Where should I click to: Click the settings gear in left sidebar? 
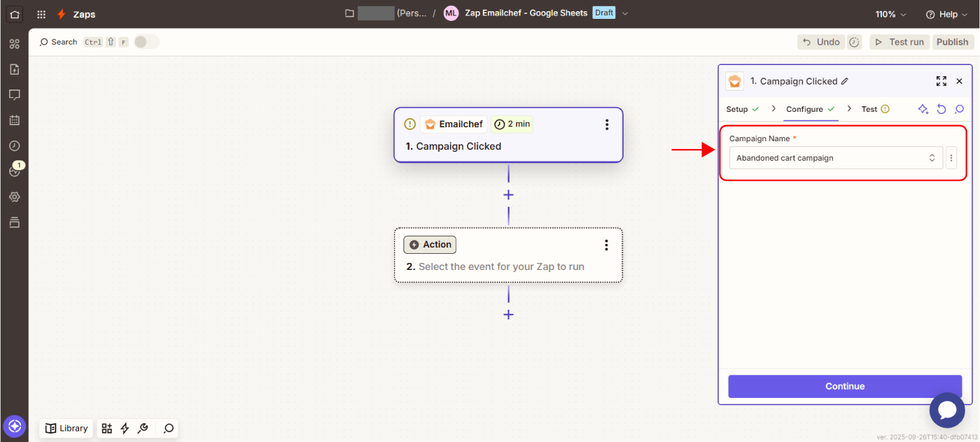14,197
